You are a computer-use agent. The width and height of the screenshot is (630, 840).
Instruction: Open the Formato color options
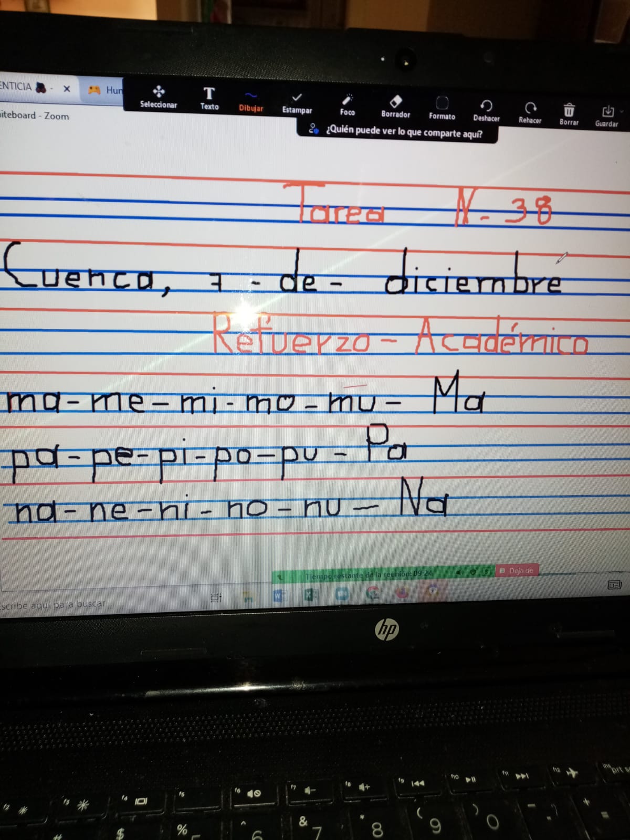tap(442, 109)
